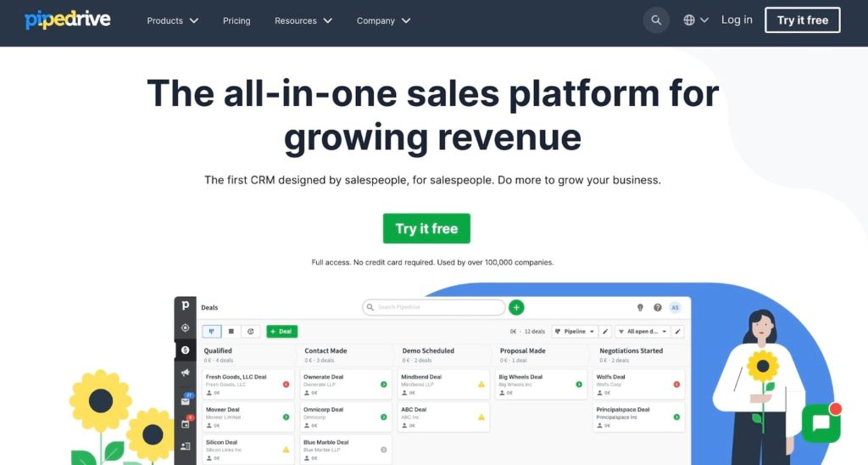Click the green + Deal button
The width and height of the screenshot is (868, 465).
pos(281,332)
